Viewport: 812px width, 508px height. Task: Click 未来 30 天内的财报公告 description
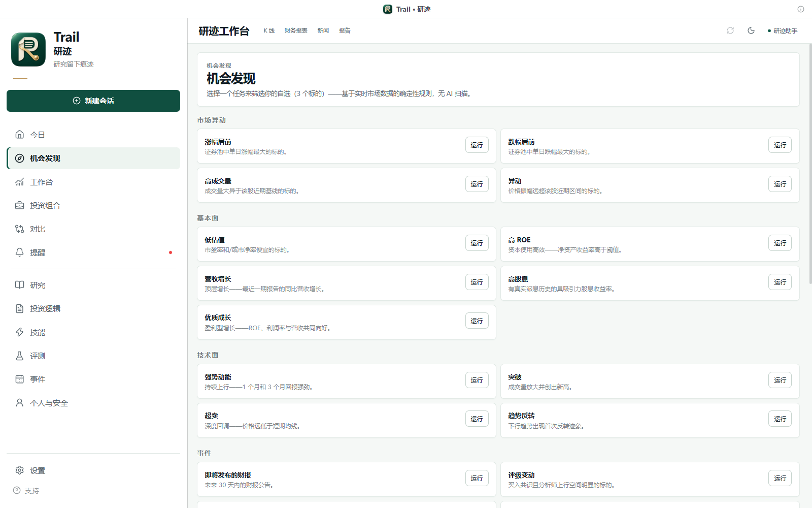click(239, 485)
